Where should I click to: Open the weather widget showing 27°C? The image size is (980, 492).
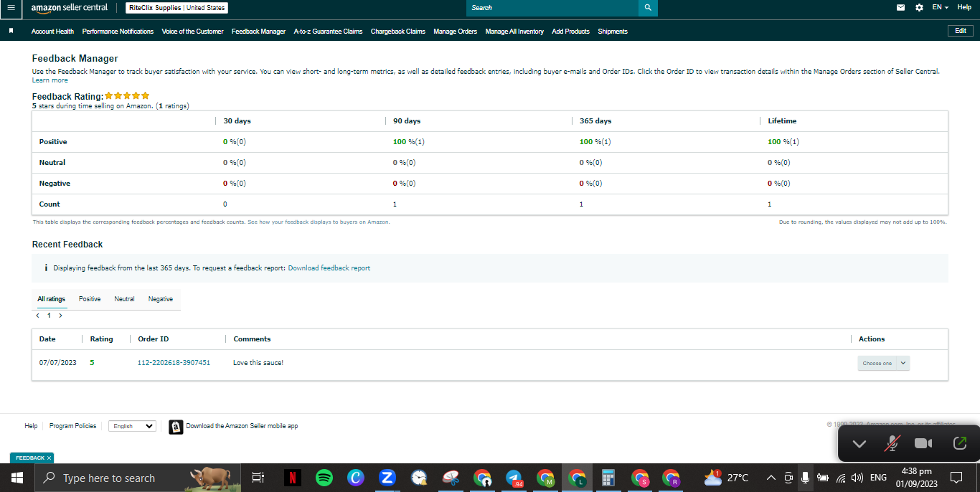tap(726, 478)
